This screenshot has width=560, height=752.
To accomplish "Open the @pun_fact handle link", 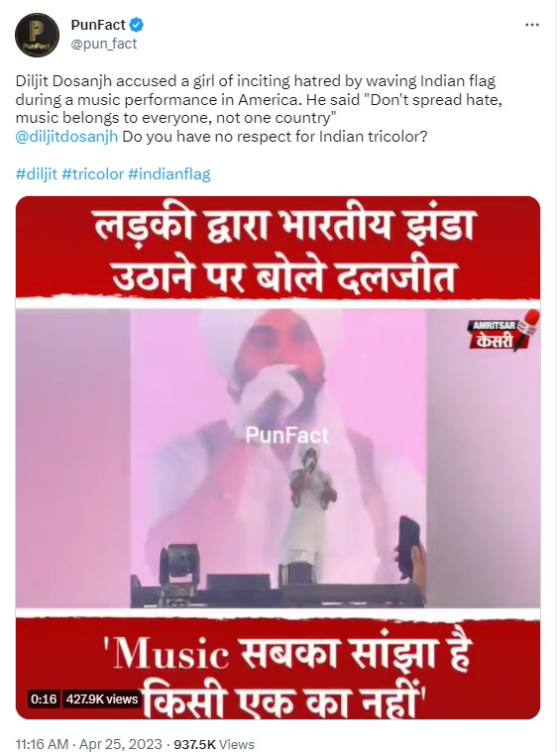I will click(x=104, y=44).
